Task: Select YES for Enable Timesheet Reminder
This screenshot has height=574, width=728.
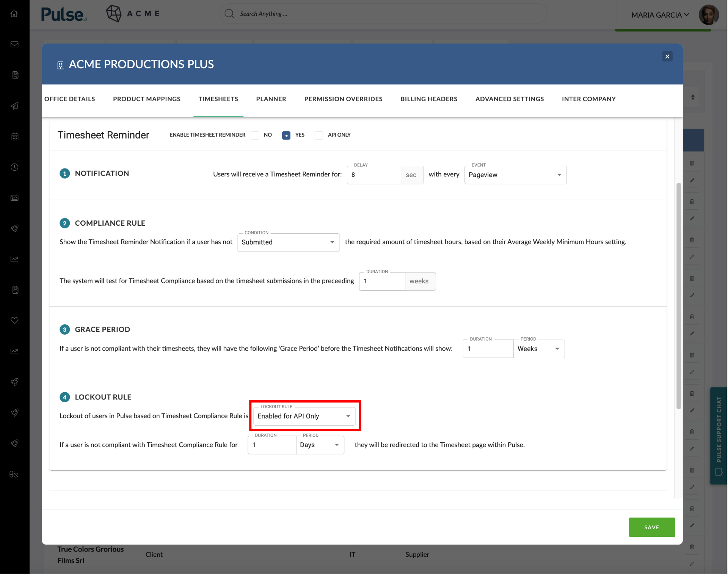Action: click(286, 135)
